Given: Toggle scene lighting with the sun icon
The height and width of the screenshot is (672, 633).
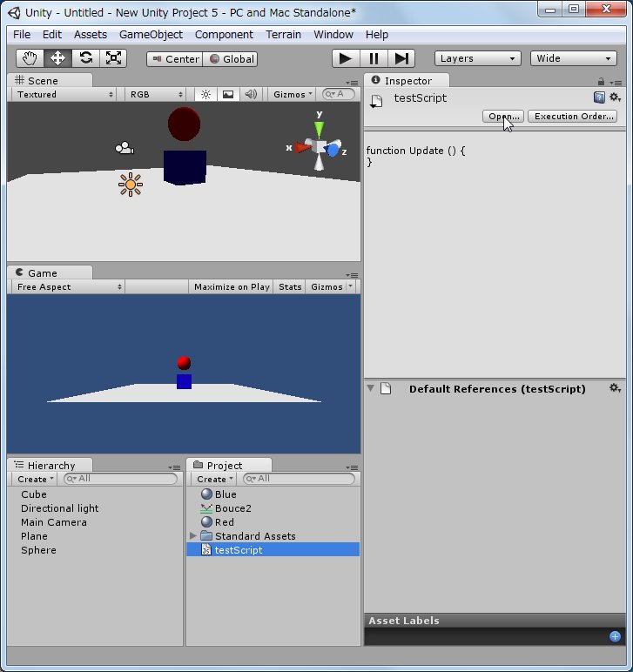Looking at the screenshot, I should [206, 95].
